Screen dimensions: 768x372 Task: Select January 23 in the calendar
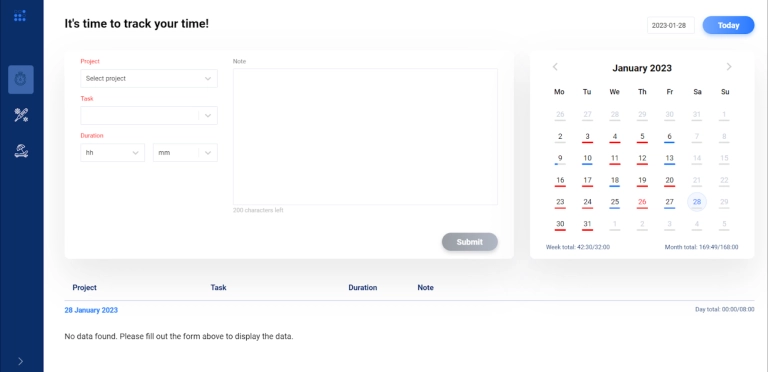pos(560,202)
